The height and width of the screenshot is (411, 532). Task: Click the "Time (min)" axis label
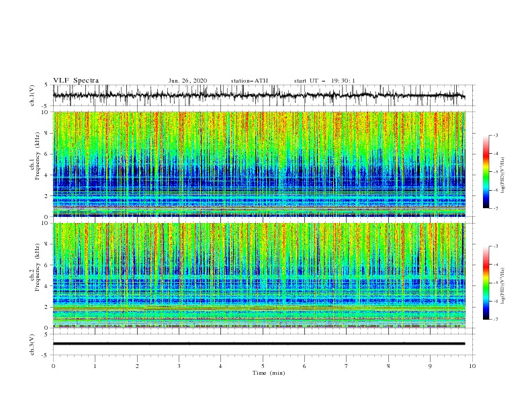269,373
